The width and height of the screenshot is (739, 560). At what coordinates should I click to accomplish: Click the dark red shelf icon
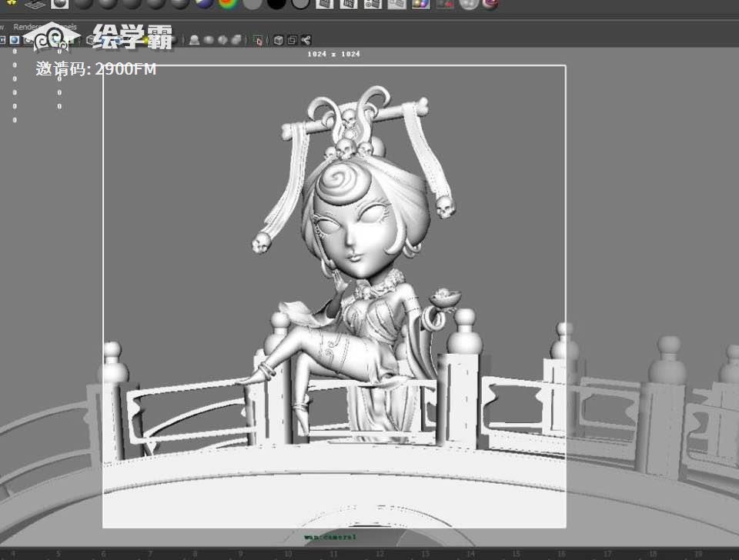coord(444,4)
